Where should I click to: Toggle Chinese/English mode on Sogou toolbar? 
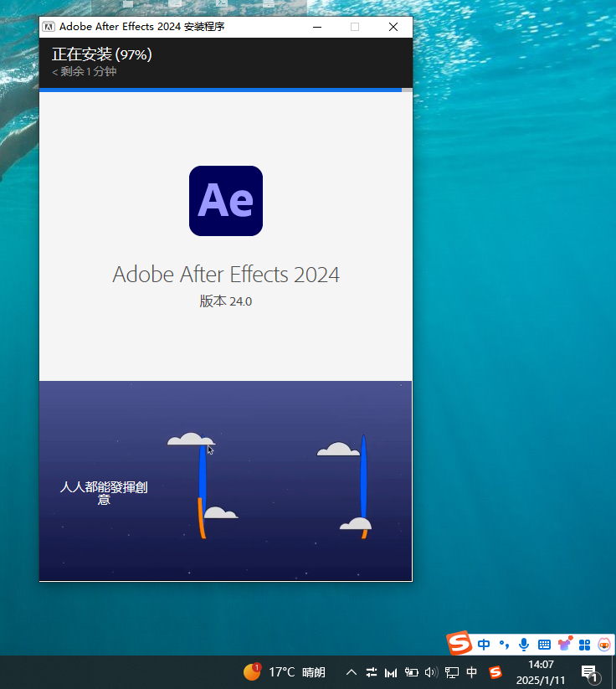(x=484, y=645)
